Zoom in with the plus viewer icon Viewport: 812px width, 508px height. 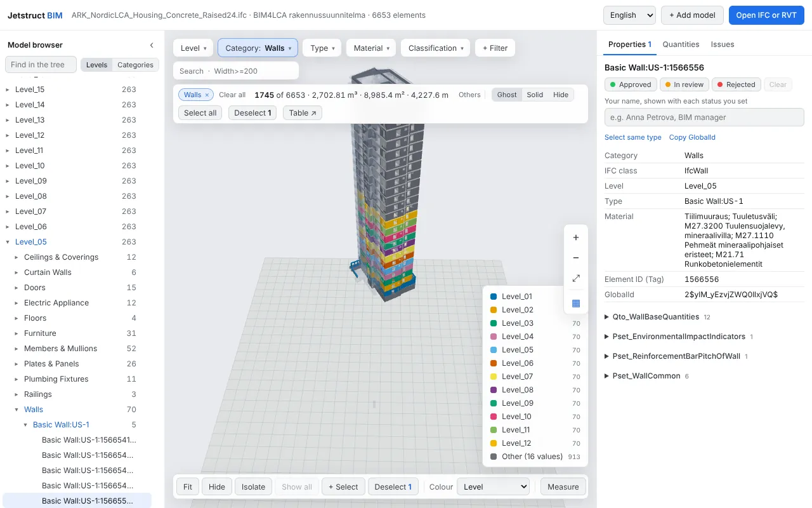coord(576,237)
